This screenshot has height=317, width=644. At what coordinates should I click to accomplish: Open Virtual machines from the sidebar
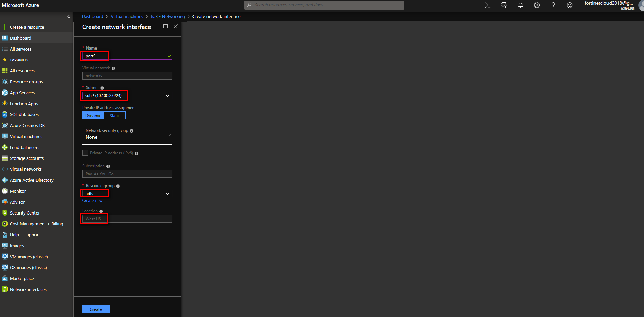25,136
